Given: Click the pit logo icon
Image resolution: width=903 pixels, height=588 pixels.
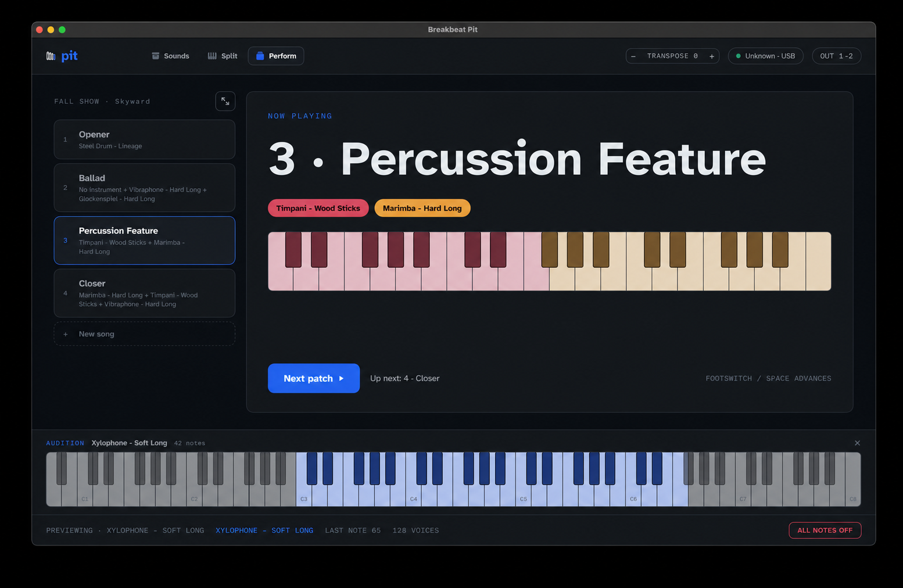Looking at the screenshot, I should pyautogui.click(x=51, y=56).
